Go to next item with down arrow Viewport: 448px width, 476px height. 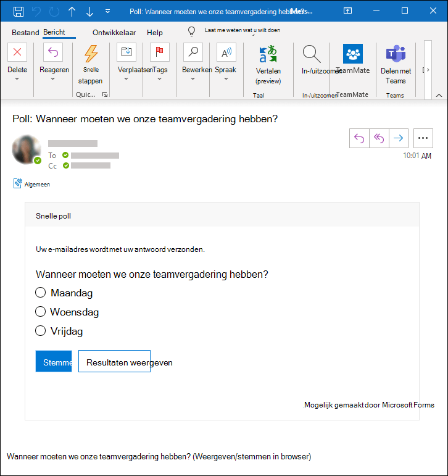pyautogui.click(x=89, y=12)
